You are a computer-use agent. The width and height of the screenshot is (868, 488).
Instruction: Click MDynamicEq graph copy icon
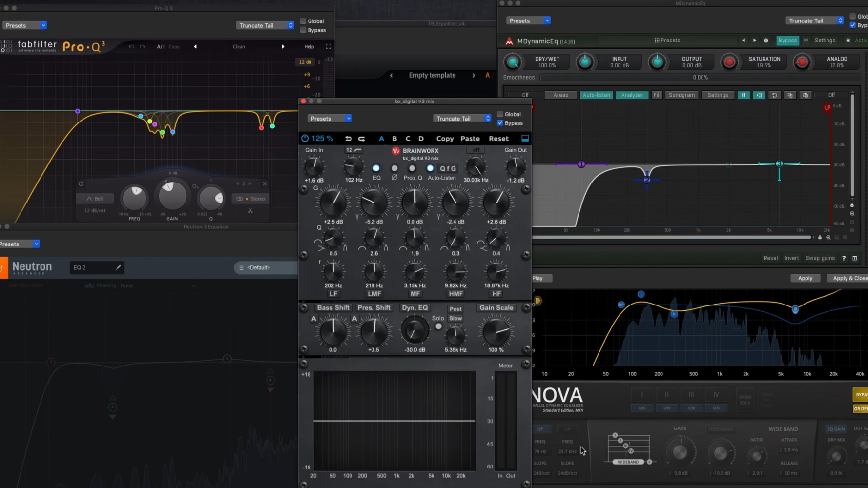pyautogui.click(x=790, y=95)
